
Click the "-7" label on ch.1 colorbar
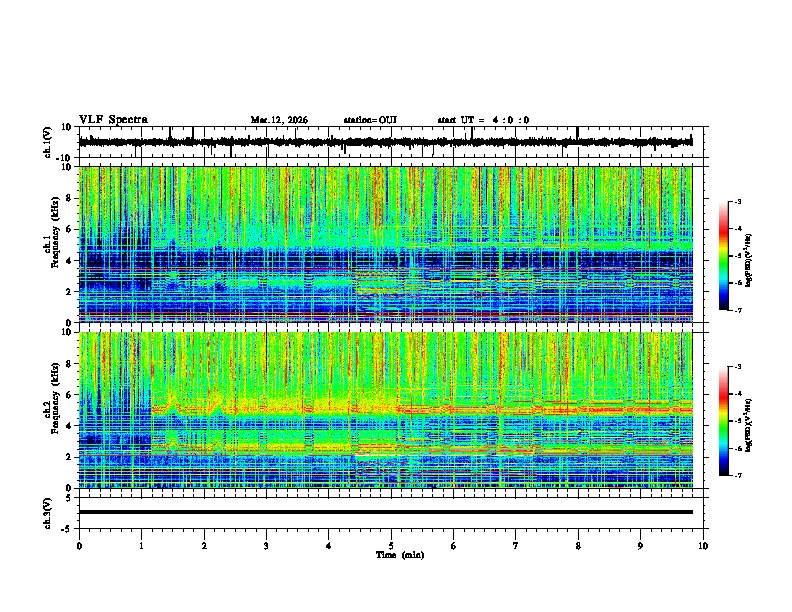tap(737, 310)
